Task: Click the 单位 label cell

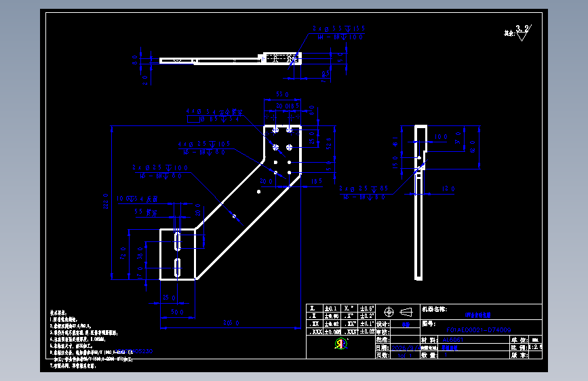Action: (x=520, y=340)
